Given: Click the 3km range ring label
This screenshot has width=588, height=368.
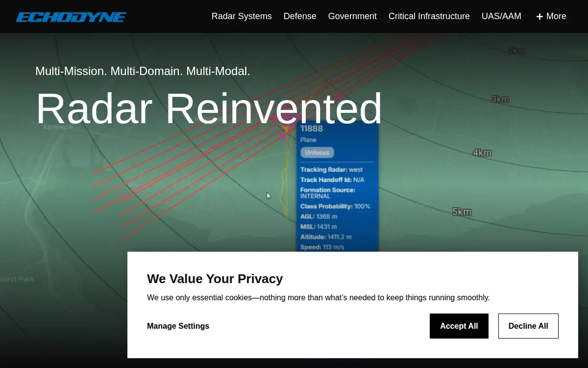Looking at the screenshot, I should click(x=500, y=99).
